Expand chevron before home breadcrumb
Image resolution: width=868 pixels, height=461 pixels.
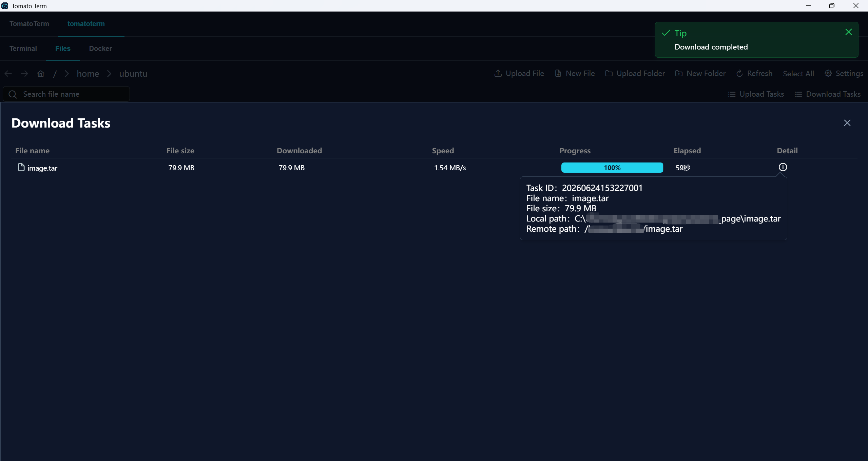67,74
